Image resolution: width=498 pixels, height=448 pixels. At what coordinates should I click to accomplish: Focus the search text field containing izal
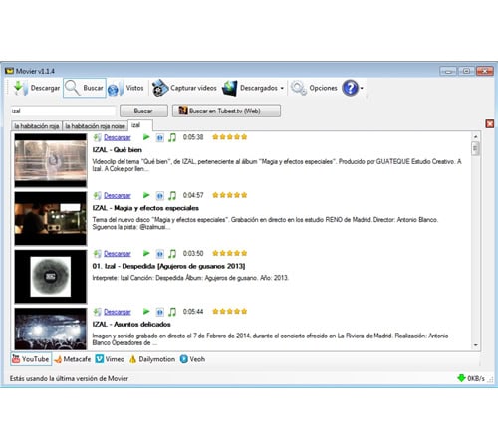63,111
